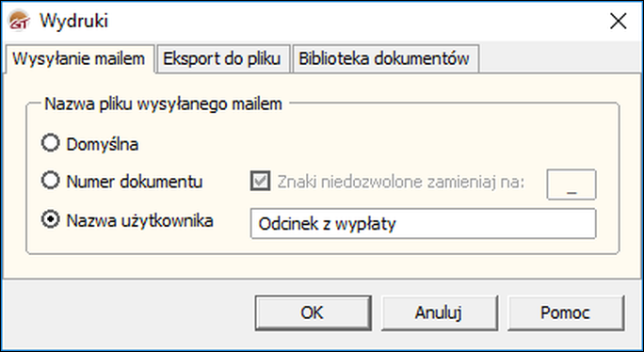Viewport: 644px width, 352px height.
Task: Click the GT application icon in title bar
Action: tap(19, 21)
